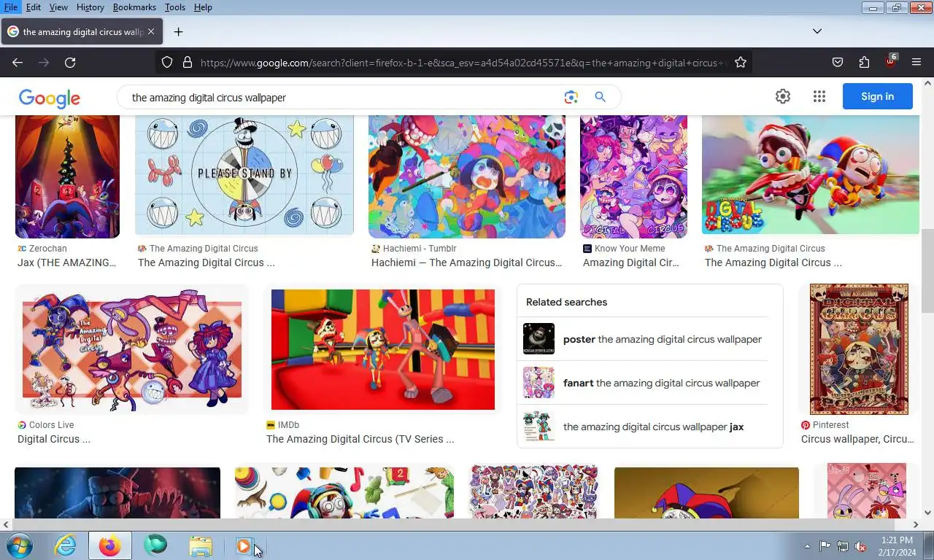Open Please Stand By wallpaper image
This screenshot has height=560, width=934.
(x=244, y=175)
